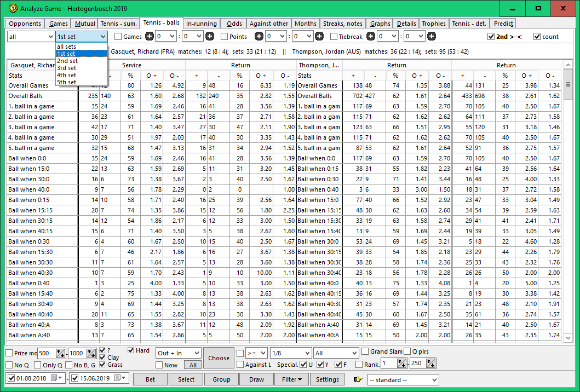Viewport: 580px width, 392px height.
Task: Toggle the Tiebreak checkbox
Action: (x=334, y=37)
